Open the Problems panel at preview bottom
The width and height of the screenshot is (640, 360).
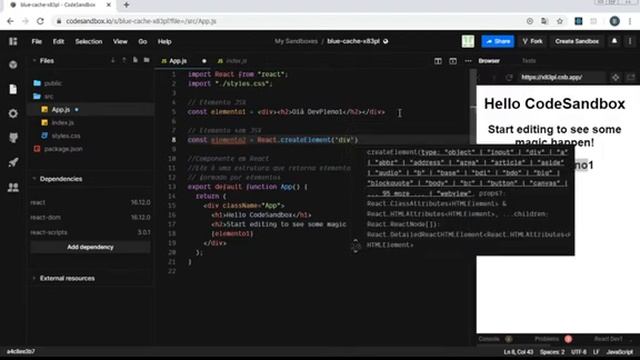(547, 339)
